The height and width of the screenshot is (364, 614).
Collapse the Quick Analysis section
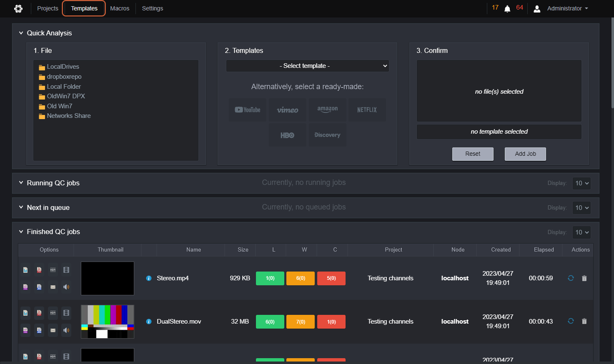click(21, 33)
